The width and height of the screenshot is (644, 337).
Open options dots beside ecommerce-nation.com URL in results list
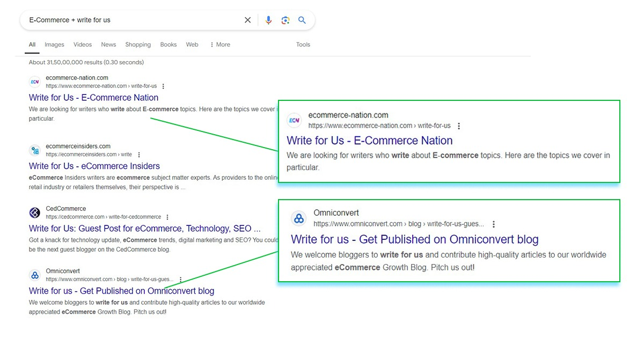click(163, 86)
